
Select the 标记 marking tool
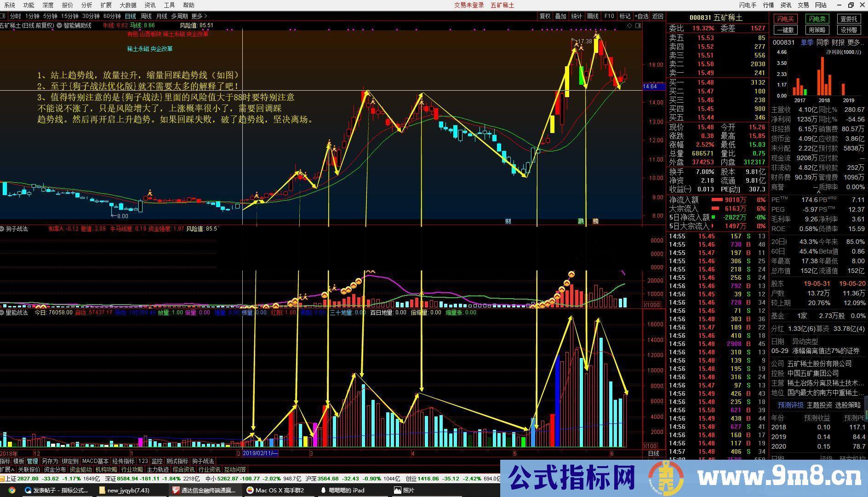tap(625, 16)
